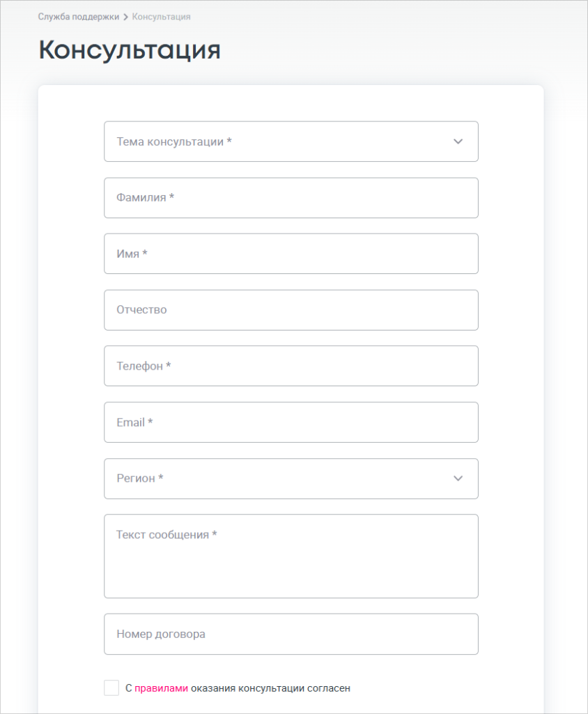588x714 pixels.
Task: Click the large Консультация page heading
Action: pyautogui.click(x=130, y=50)
